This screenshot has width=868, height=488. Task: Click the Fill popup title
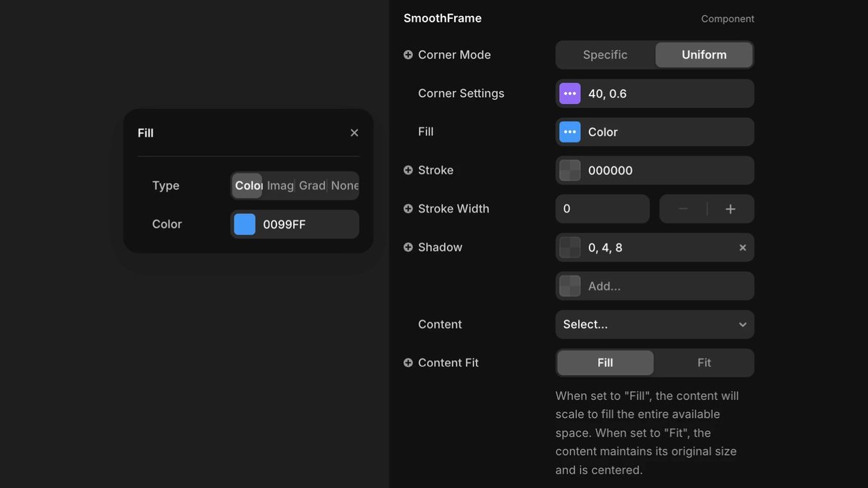coord(145,133)
